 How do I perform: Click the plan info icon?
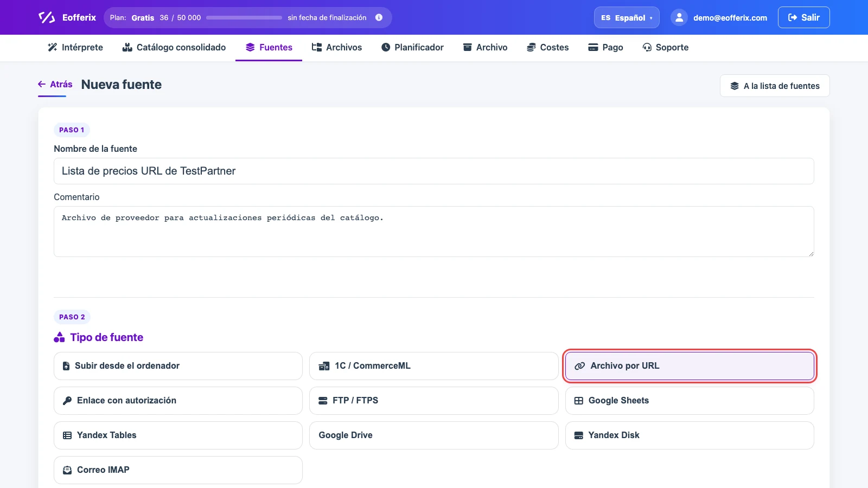(379, 17)
